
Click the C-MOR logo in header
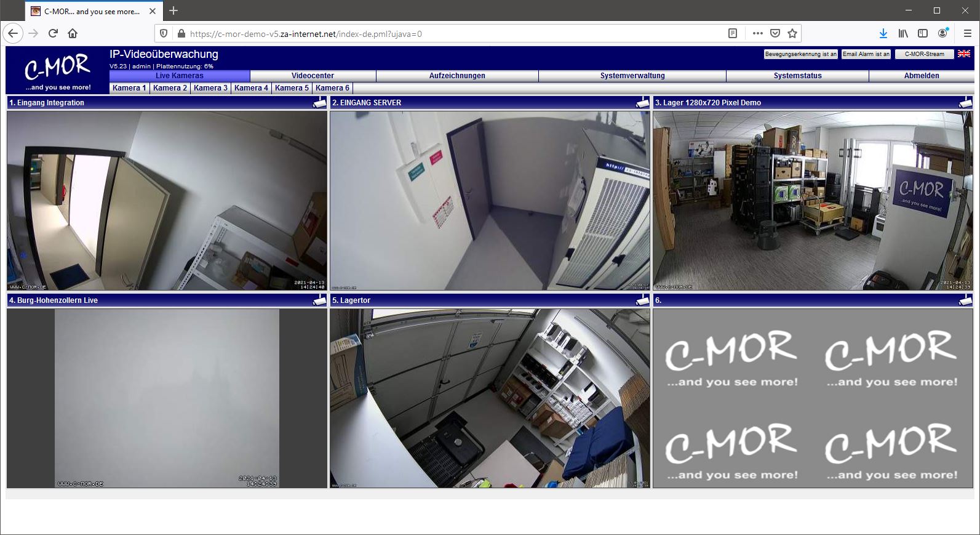[58, 70]
